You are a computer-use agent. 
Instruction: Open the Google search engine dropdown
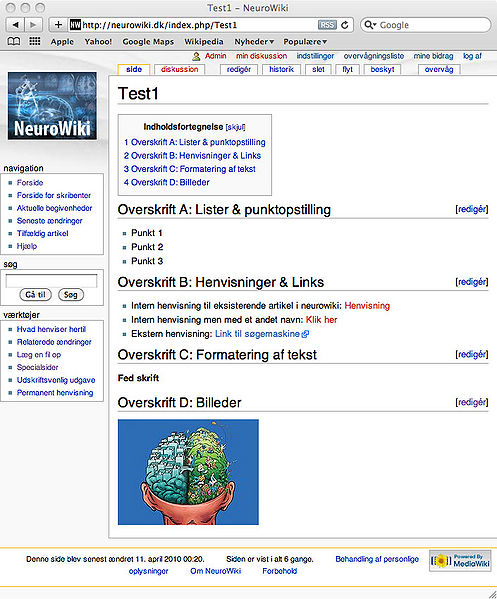370,25
